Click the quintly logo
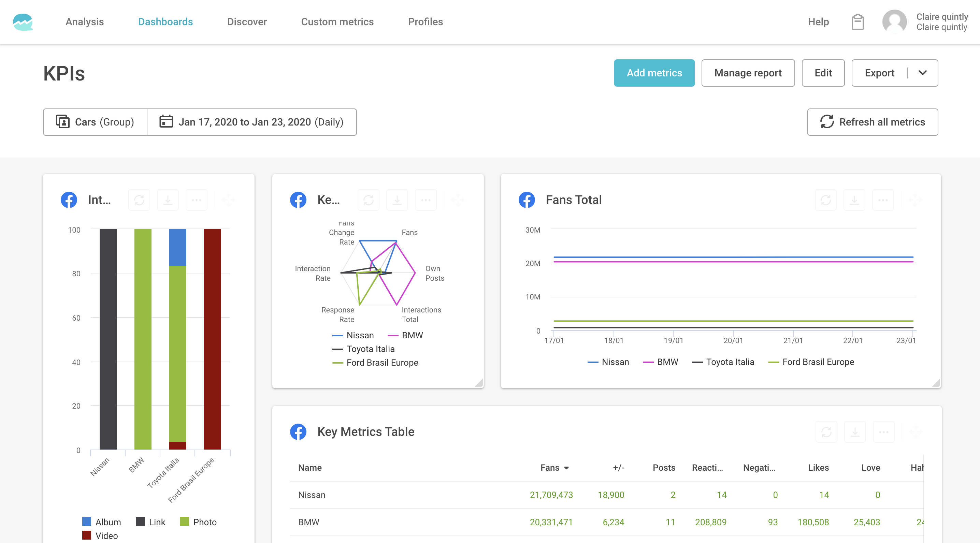 (x=23, y=22)
